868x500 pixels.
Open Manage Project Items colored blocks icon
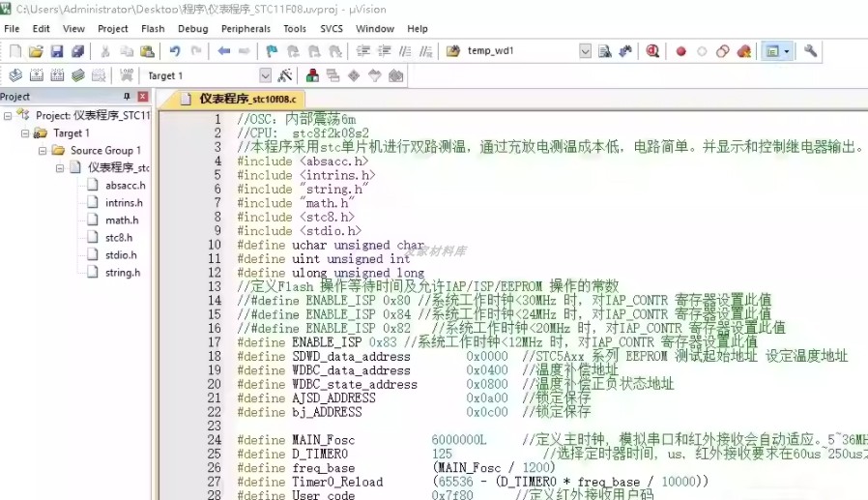(x=312, y=75)
